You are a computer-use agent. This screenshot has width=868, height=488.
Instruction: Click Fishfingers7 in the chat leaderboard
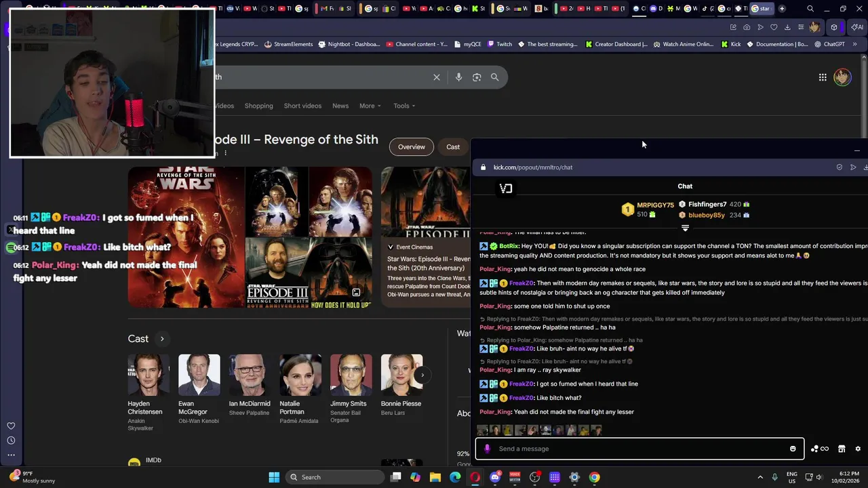tap(707, 205)
